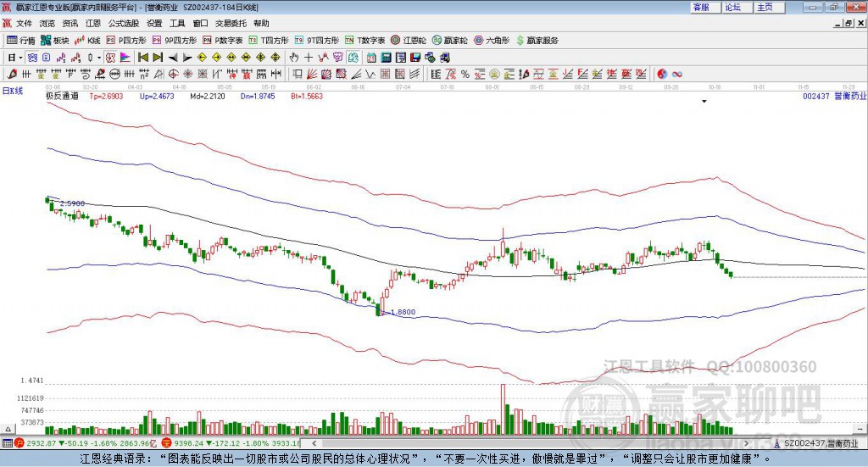
Task: Click the calculator icon in toolbar
Action: 386,58
